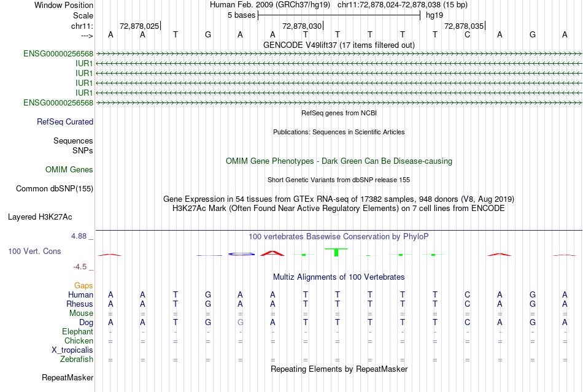Select the Dog species label

(86, 323)
